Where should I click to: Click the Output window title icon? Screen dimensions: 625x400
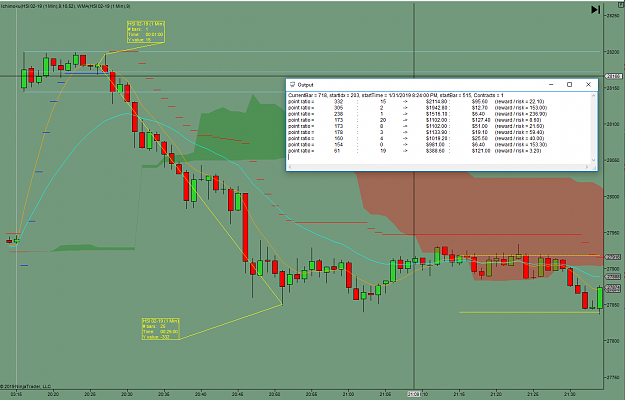pos(292,84)
